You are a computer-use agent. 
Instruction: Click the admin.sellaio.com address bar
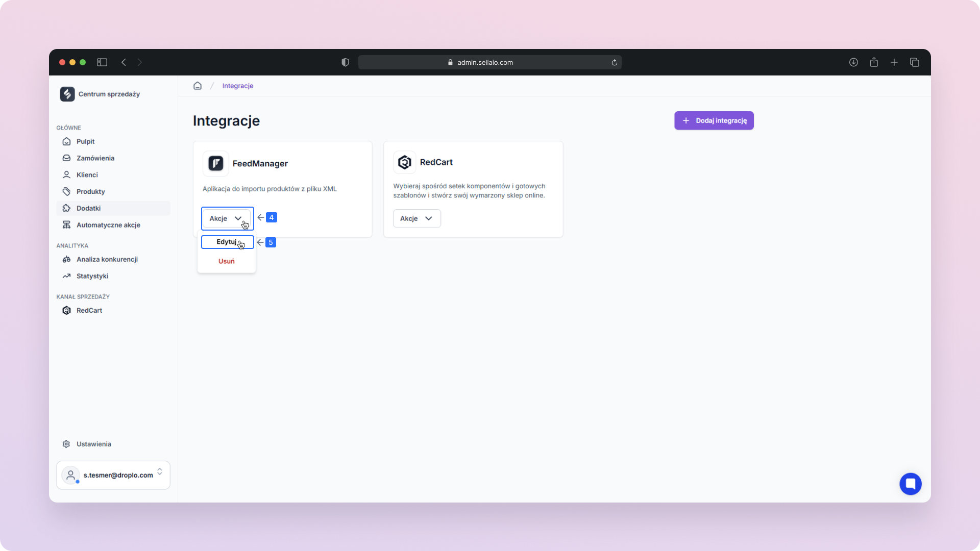(490, 62)
